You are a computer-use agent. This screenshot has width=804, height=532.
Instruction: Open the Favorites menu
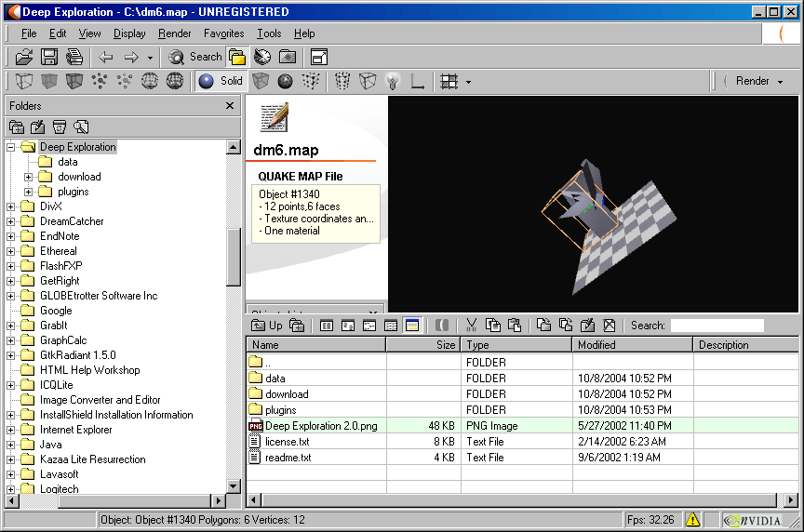pyautogui.click(x=224, y=33)
